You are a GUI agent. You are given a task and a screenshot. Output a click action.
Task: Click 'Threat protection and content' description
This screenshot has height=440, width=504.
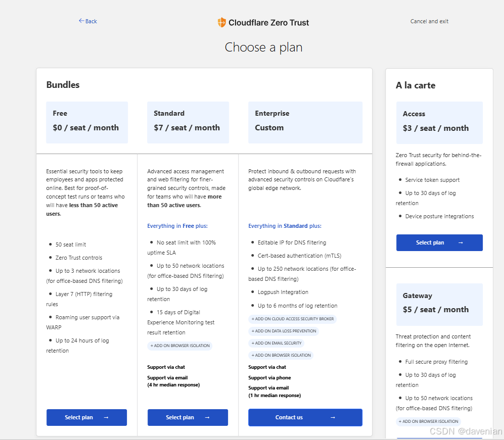pyautogui.click(x=433, y=336)
